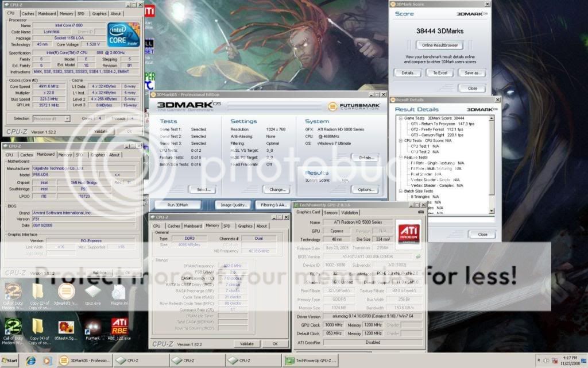Click Result Details scrollbar down arrow

click(492, 212)
